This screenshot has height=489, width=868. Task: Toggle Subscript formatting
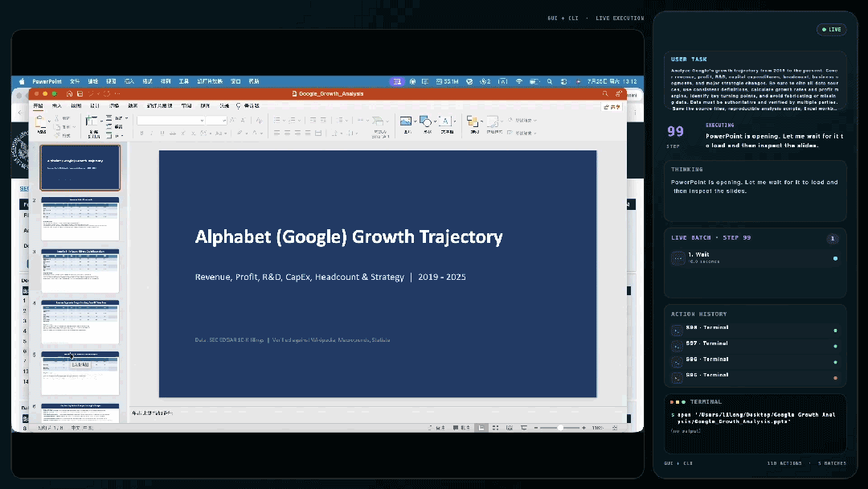[x=193, y=133]
